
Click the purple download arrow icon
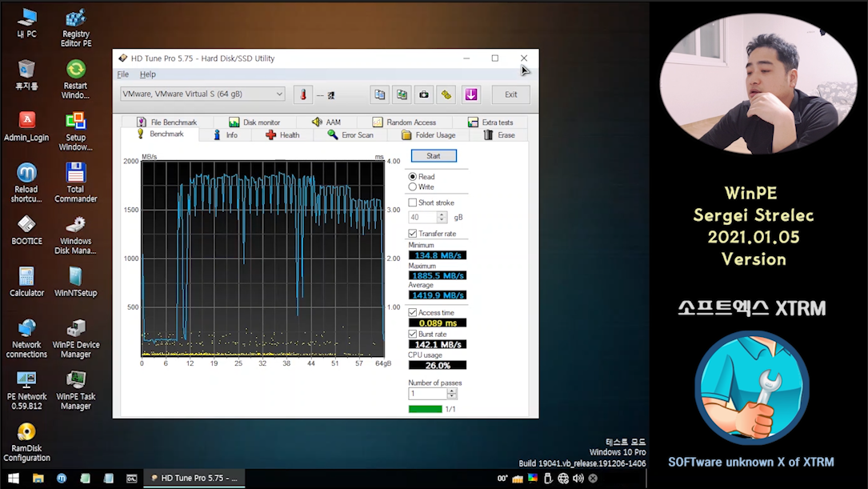coord(471,94)
